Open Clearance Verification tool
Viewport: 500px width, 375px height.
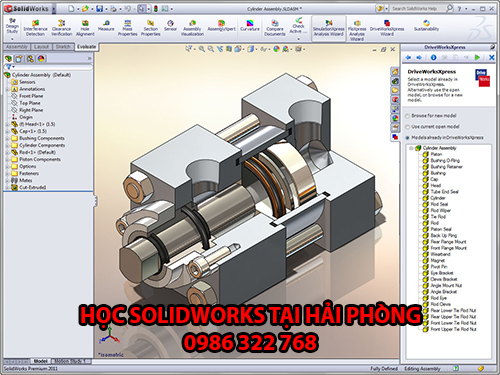(x=61, y=27)
